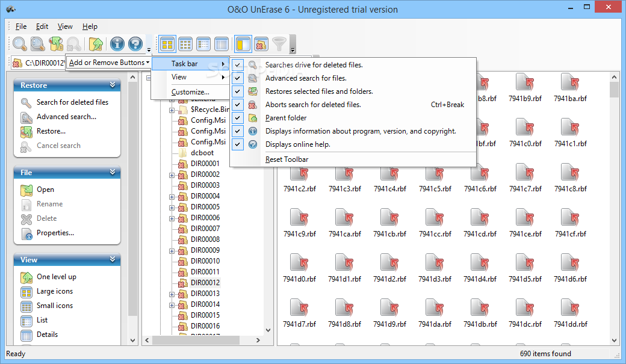The image size is (626, 364).
Task: Click 'Details' in View panel
Action: [x=47, y=335]
